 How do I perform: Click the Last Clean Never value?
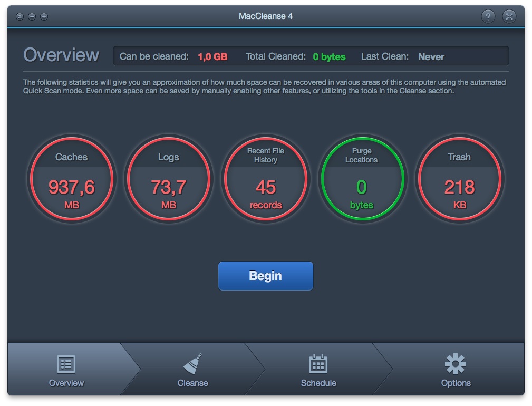pos(431,57)
